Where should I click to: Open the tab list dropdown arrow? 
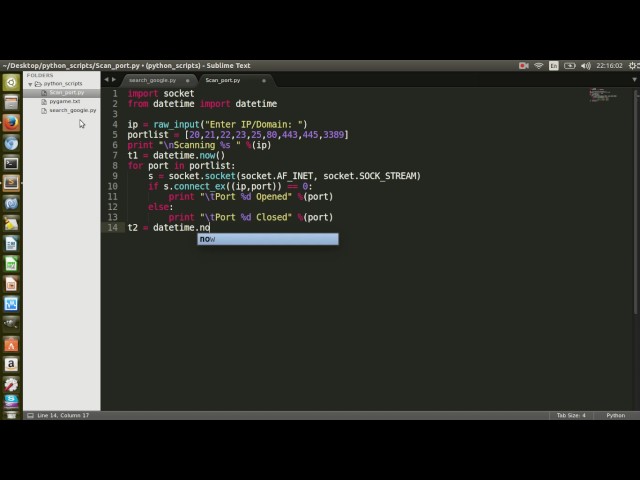click(634, 80)
